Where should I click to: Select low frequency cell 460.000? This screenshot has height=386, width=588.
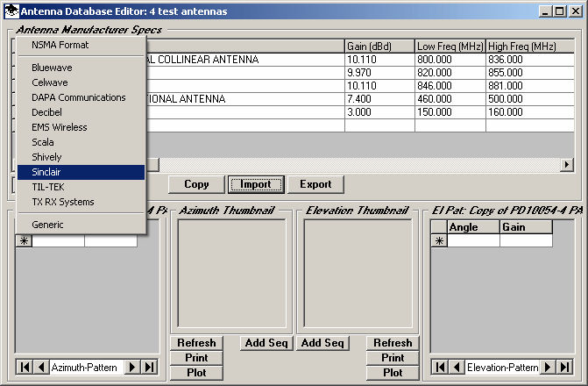450,99
